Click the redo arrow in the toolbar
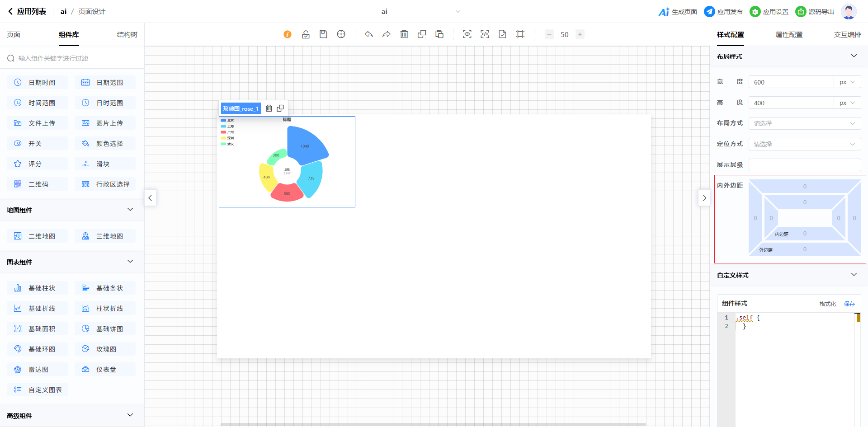 point(387,34)
